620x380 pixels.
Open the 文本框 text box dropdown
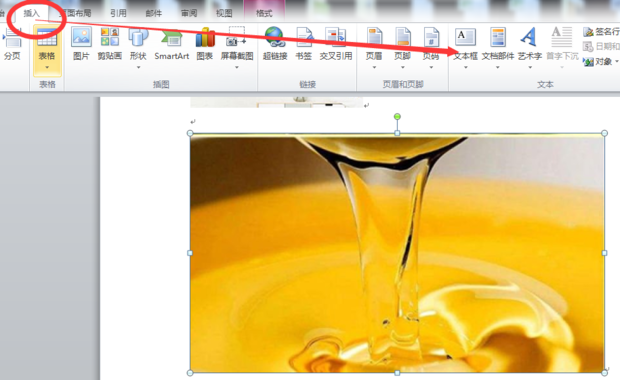(x=465, y=68)
